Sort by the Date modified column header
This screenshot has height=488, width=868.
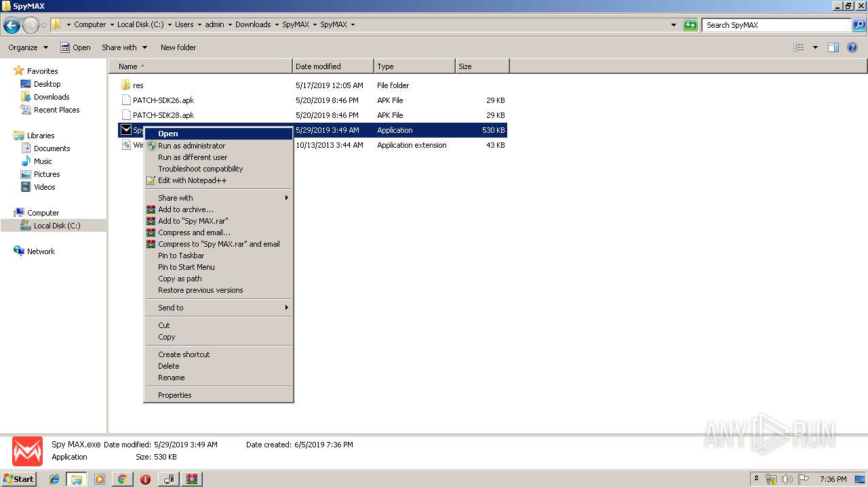tap(333, 66)
